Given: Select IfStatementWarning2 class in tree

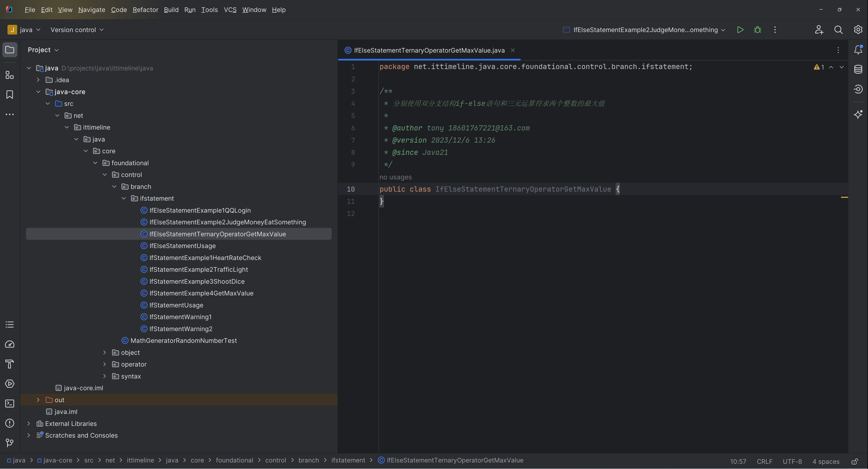Looking at the screenshot, I should pos(181,329).
